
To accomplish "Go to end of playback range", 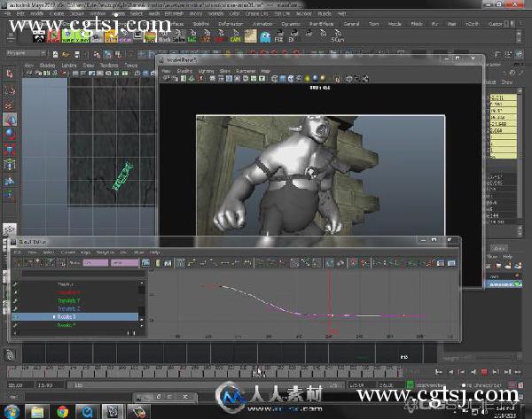I will click(518, 372).
